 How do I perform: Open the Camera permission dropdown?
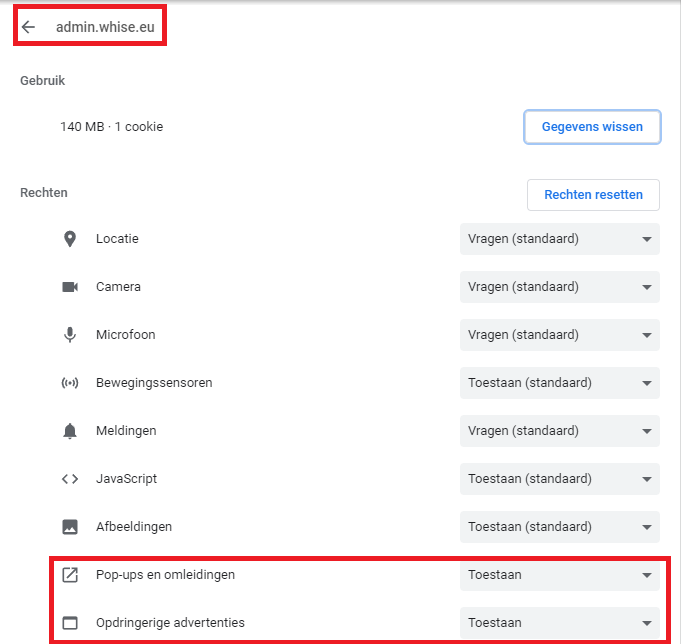tap(559, 287)
